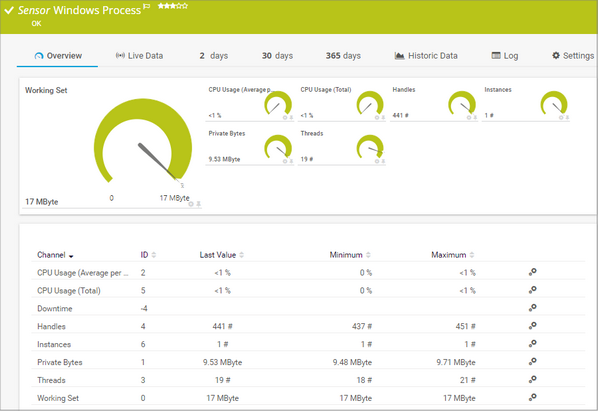This screenshot has height=411, width=598.
Task: Open channel settings gear for Threads
Action: (x=532, y=379)
